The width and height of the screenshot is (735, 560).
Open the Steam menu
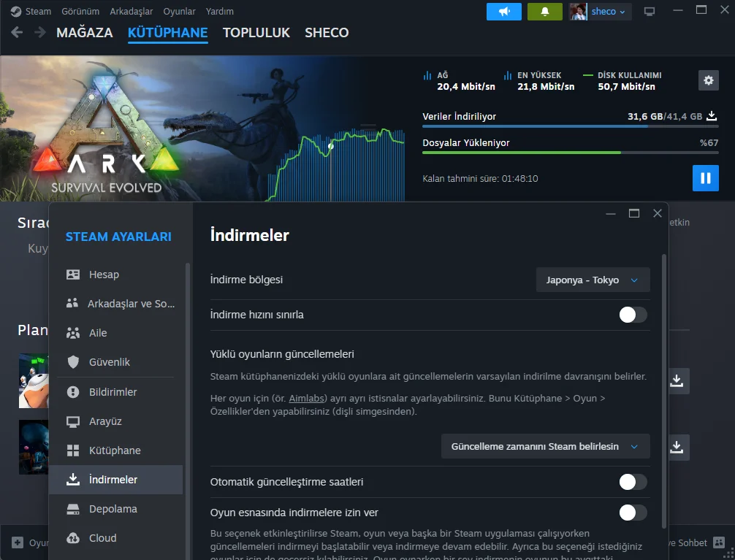[x=38, y=11]
